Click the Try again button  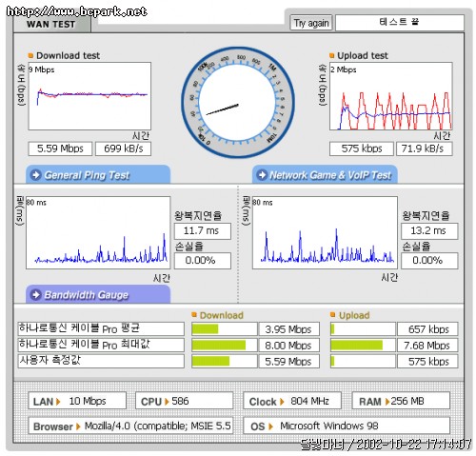click(311, 23)
